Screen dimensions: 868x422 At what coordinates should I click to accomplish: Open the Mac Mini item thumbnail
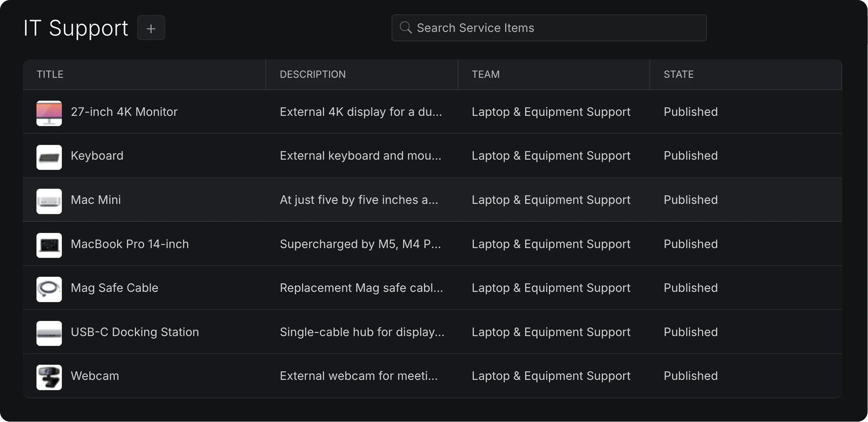click(x=49, y=201)
